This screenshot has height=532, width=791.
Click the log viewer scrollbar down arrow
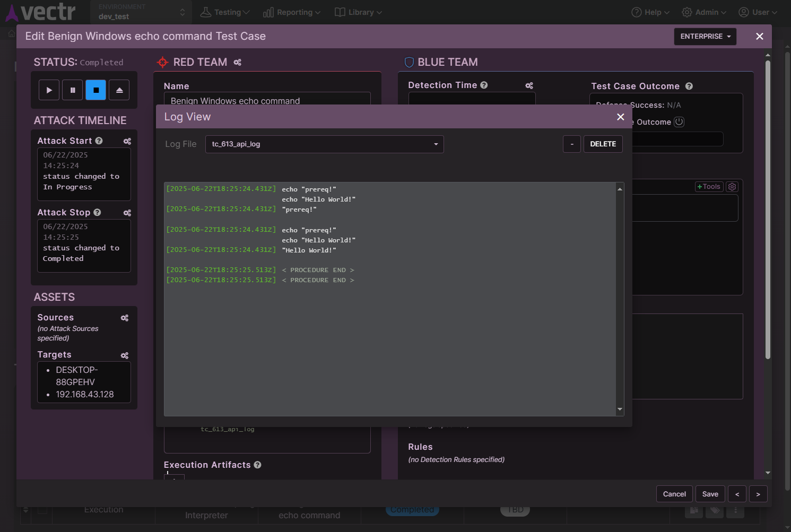tap(619, 409)
